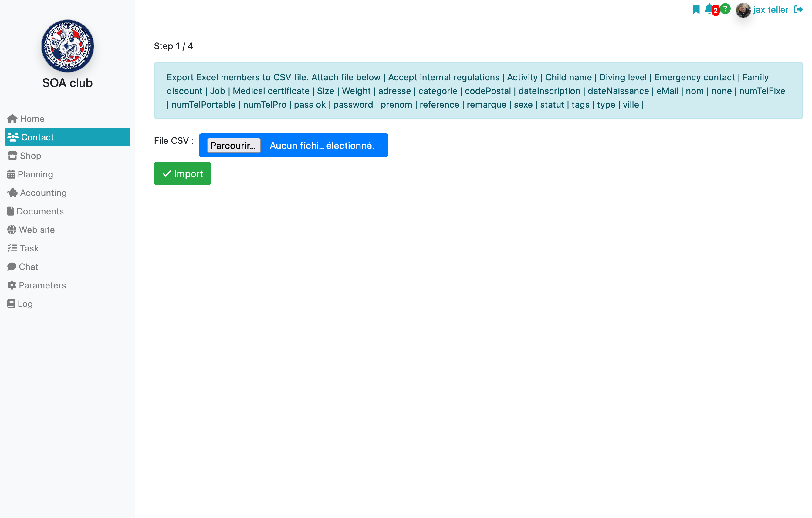Click "Medical certificate" in the info box

pyautogui.click(x=271, y=91)
